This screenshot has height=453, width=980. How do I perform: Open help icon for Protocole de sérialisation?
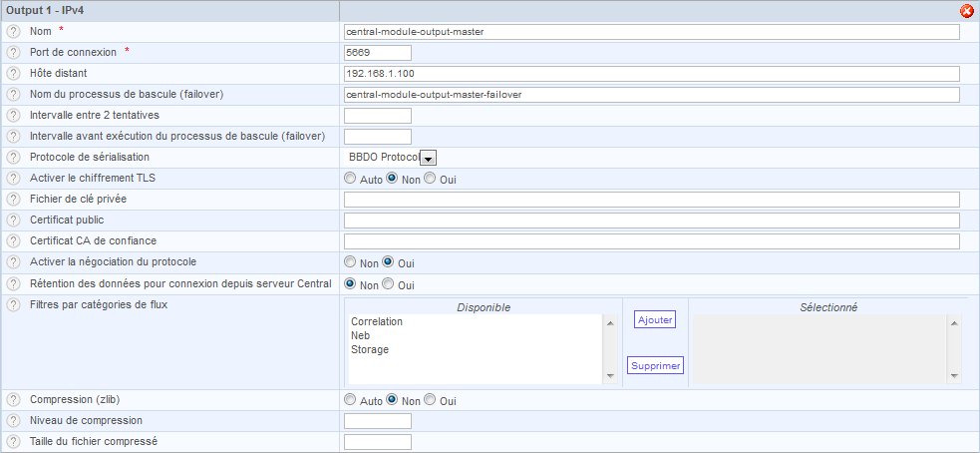tap(13, 157)
